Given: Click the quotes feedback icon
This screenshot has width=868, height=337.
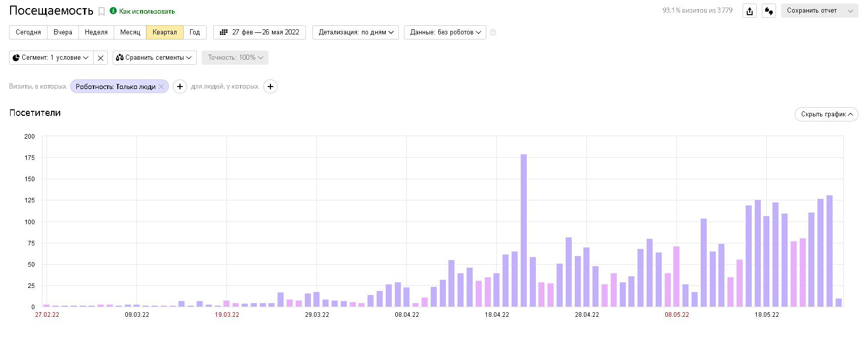Looking at the screenshot, I should (769, 11).
